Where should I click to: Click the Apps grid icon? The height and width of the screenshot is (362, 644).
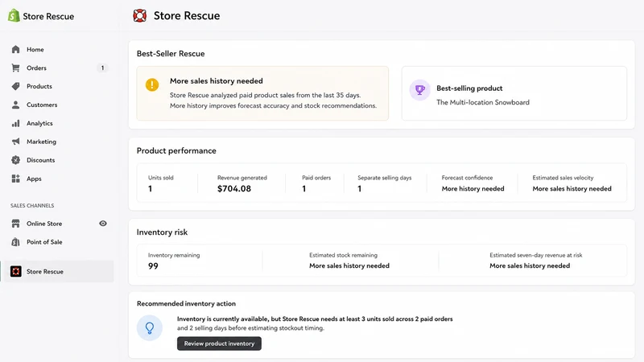tap(15, 179)
